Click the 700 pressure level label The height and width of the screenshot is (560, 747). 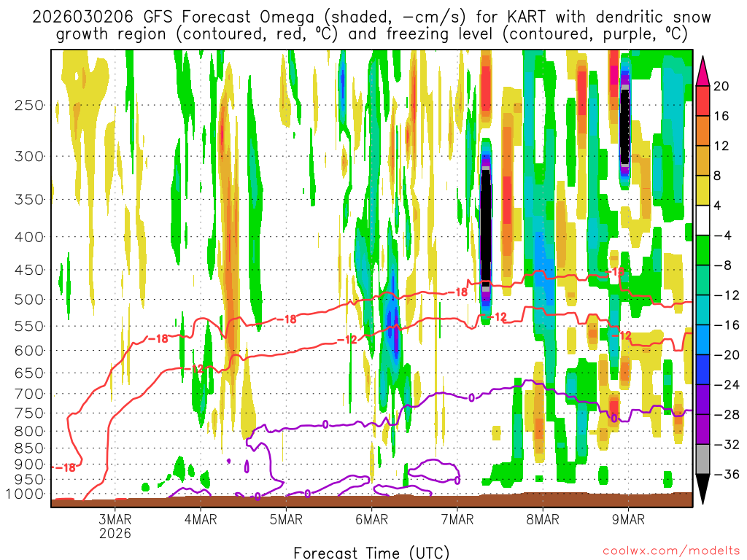[x=29, y=394]
